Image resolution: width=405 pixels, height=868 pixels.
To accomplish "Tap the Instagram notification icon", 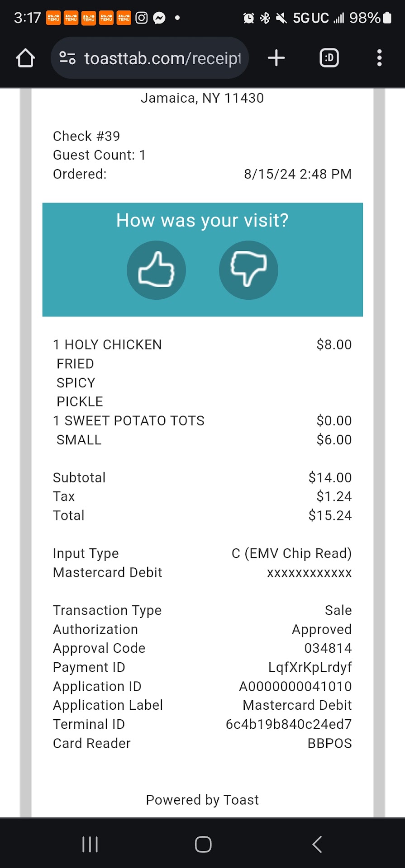I will [142, 18].
